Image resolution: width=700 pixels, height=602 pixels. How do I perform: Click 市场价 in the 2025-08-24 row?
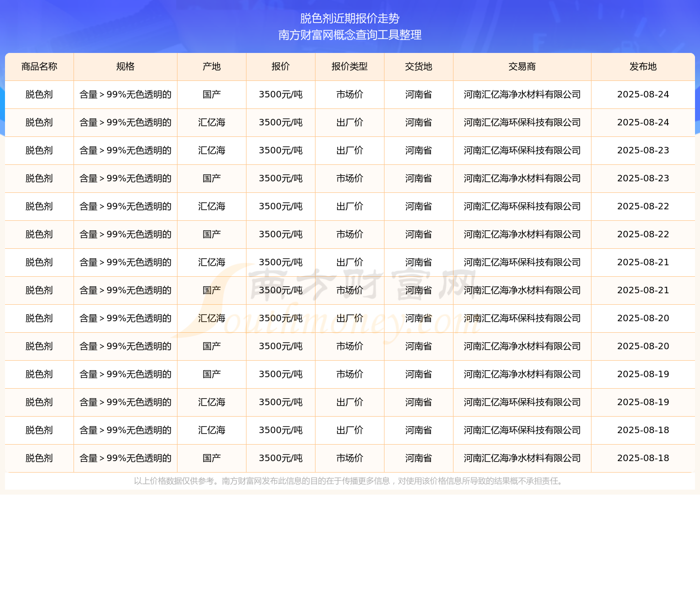(x=349, y=94)
